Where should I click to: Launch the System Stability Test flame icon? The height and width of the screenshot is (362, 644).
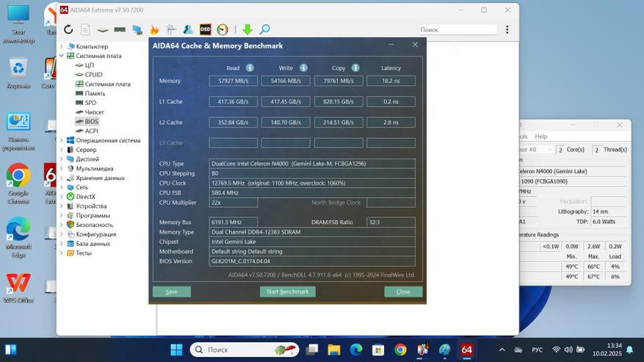[154, 29]
